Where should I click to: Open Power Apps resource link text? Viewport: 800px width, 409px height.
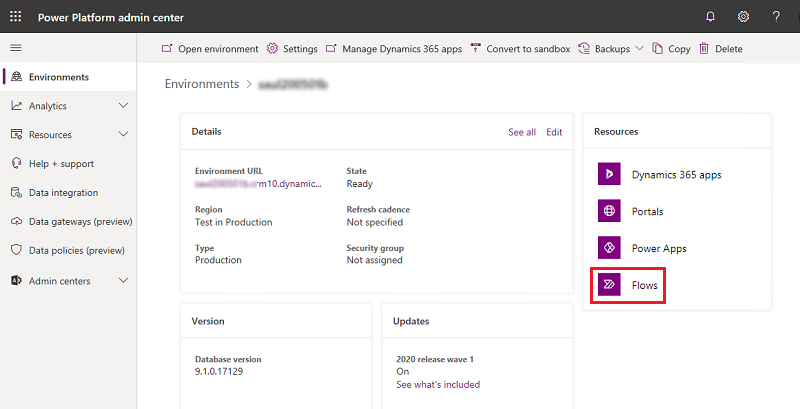(659, 248)
